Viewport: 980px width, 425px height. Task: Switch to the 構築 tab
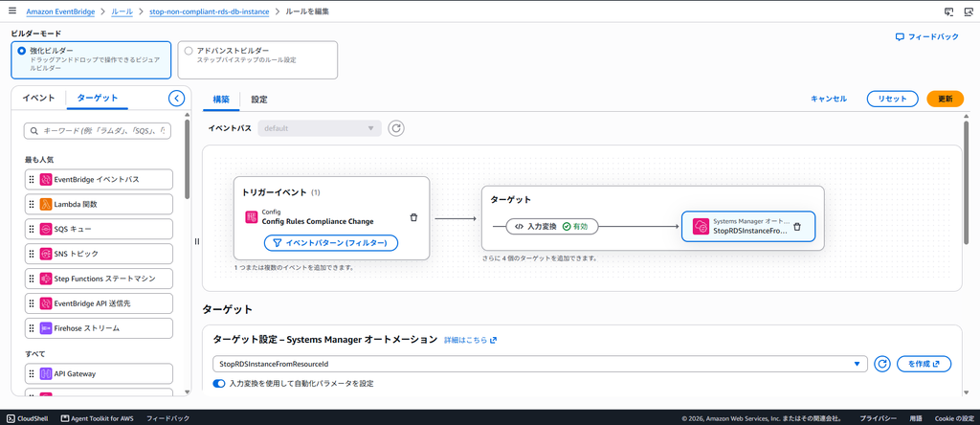tap(221, 99)
